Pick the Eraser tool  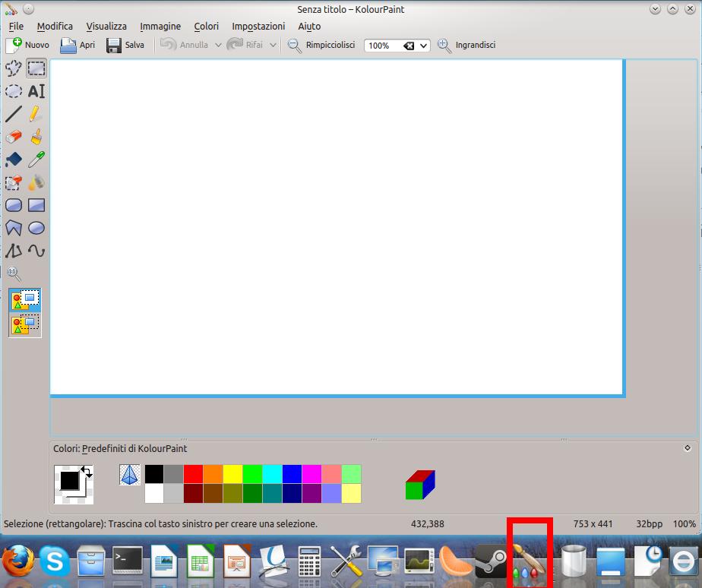(13, 137)
